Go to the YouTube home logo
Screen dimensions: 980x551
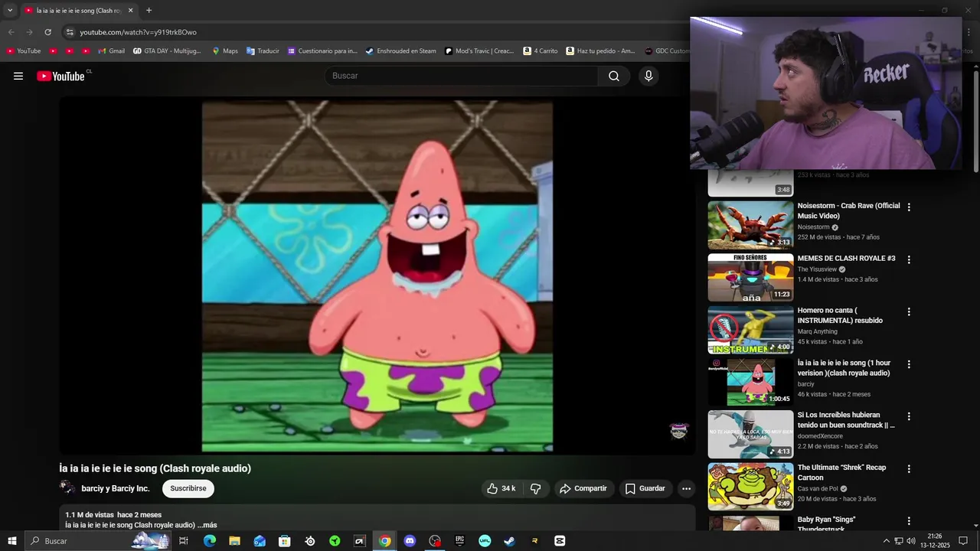point(60,76)
